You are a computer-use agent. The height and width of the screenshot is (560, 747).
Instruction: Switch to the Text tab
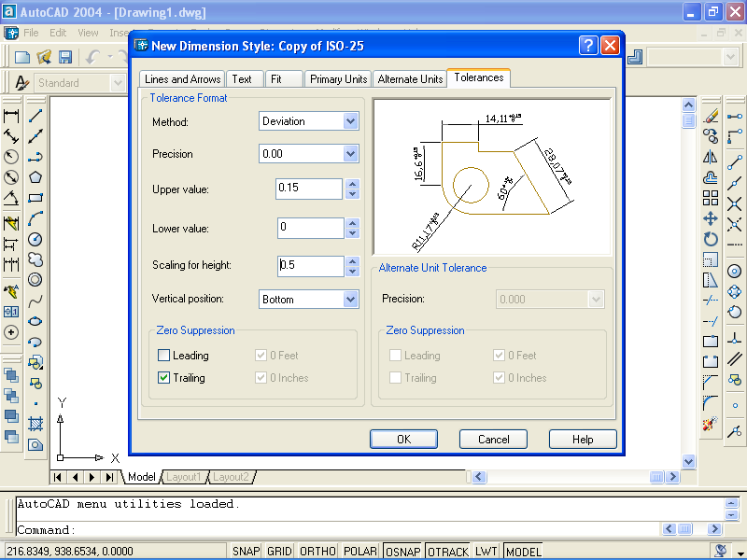(x=245, y=79)
